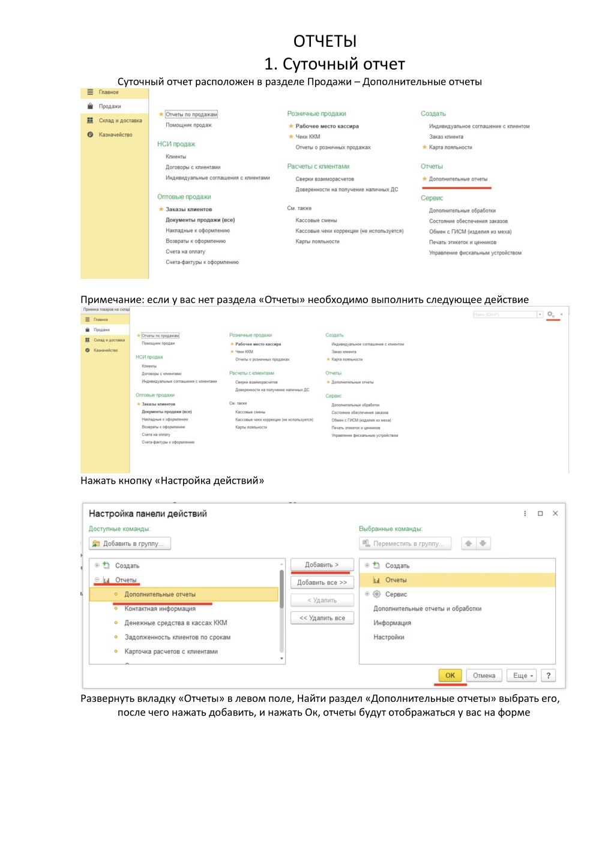Open Клиенты link in top screenshot
This screenshot has width=614, height=868.
click(x=176, y=157)
